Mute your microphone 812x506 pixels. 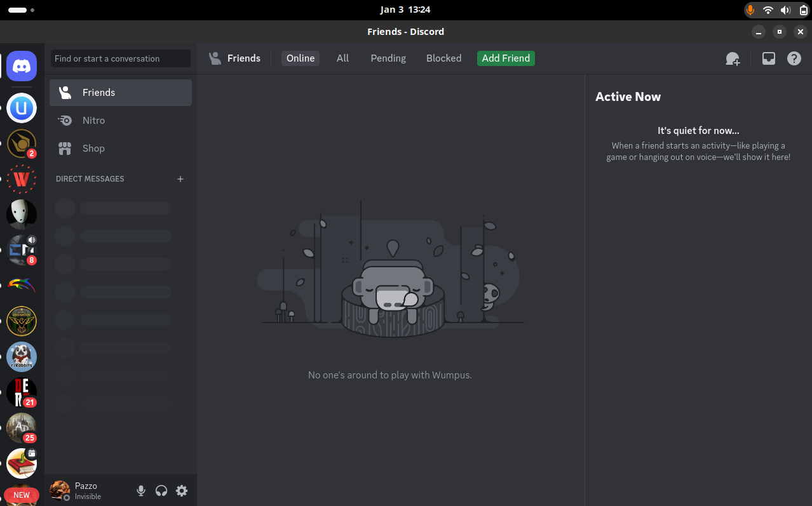point(140,490)
